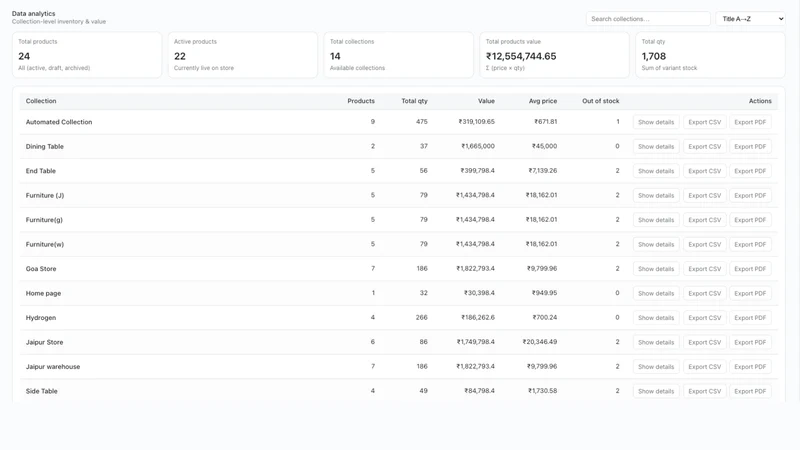Click the Data analytics page title
Screen dimensions: 800x450
34,13
